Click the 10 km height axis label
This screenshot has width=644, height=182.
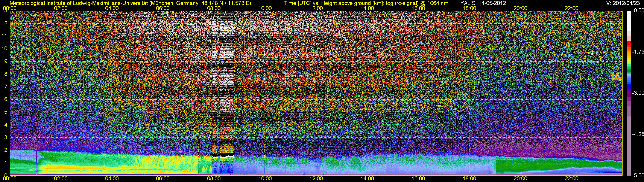click(5, 49)
